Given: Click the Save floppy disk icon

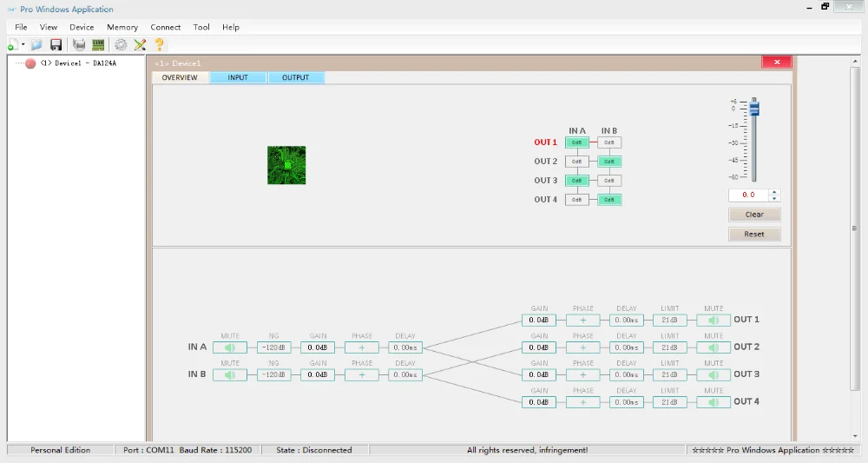Looking at the screenshot, I should click(56, 45).
